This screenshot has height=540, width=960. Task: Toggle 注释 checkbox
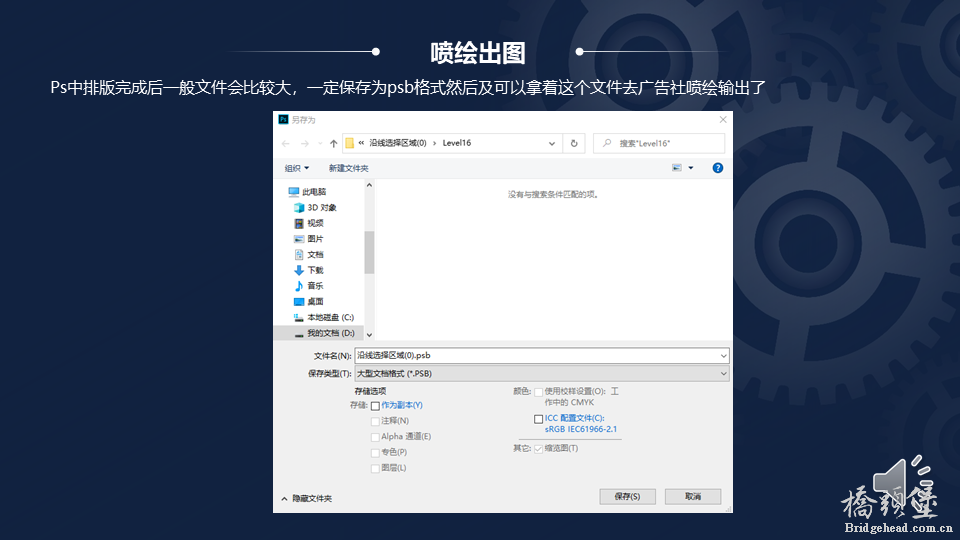tap(375, 421)
